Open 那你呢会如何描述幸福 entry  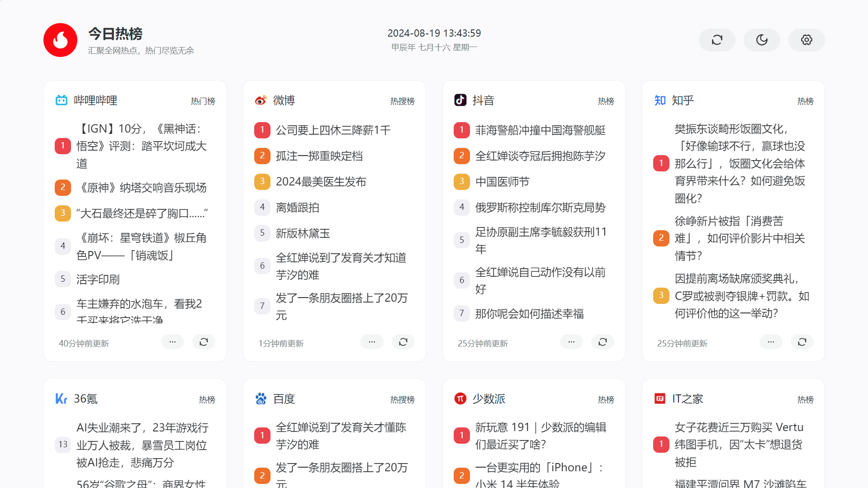pyautogui.click(x=530, y=314)
